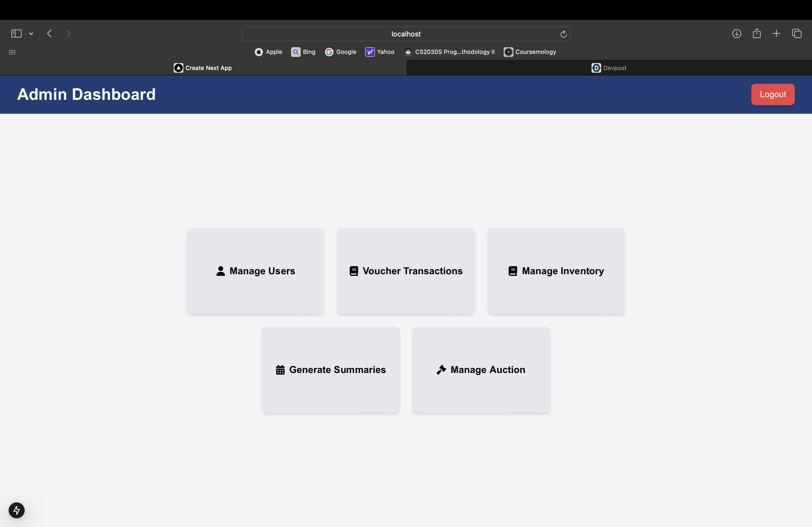Switch to the Devpost tab
This screenshot has width=812, height=527.
[609, 68]
